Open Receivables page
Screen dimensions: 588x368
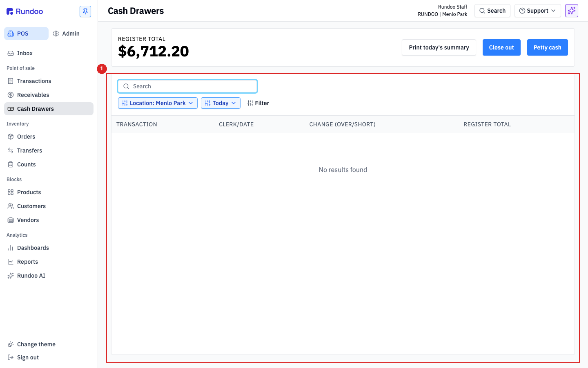click(49, 95)
